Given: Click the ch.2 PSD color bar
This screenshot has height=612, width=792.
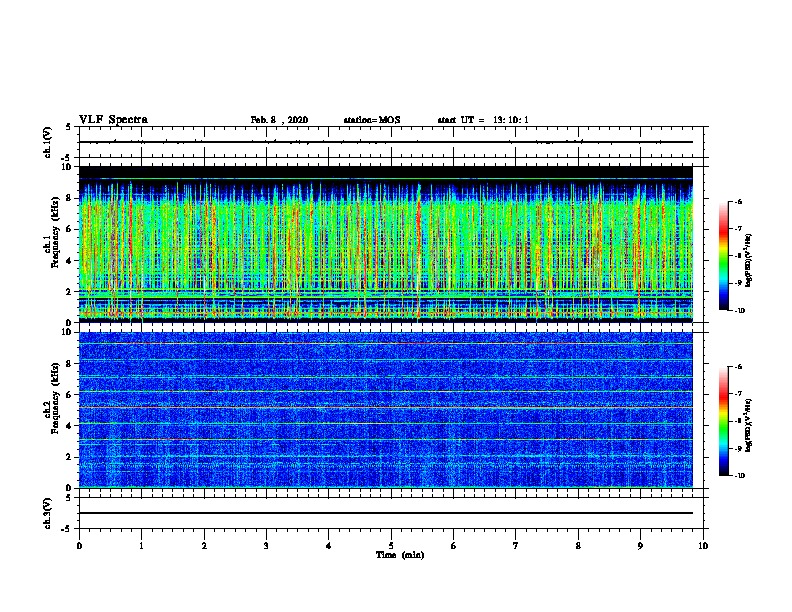Looking at the screenshot, I should click(x=723, y=421).
